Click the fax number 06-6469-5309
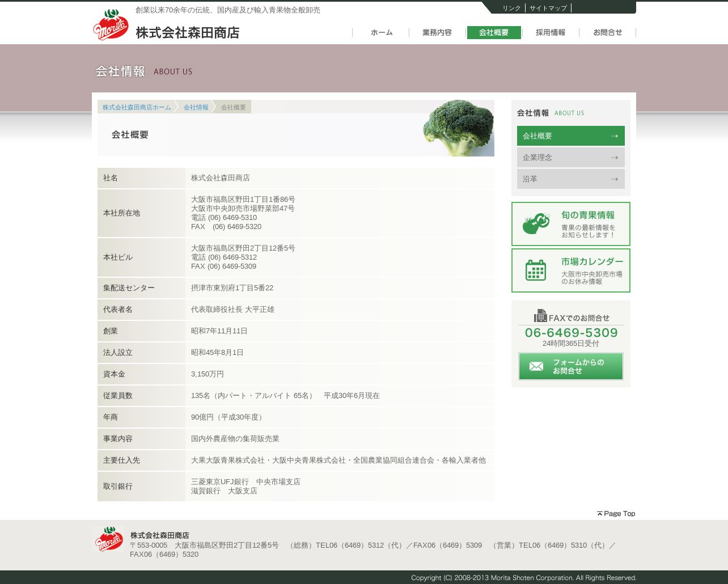 coord(571,333)
